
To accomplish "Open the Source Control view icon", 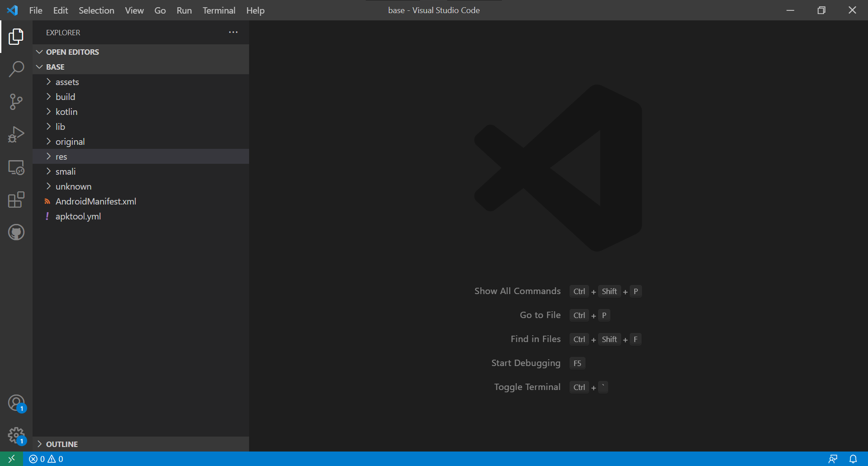I will (x=16, y=102).
